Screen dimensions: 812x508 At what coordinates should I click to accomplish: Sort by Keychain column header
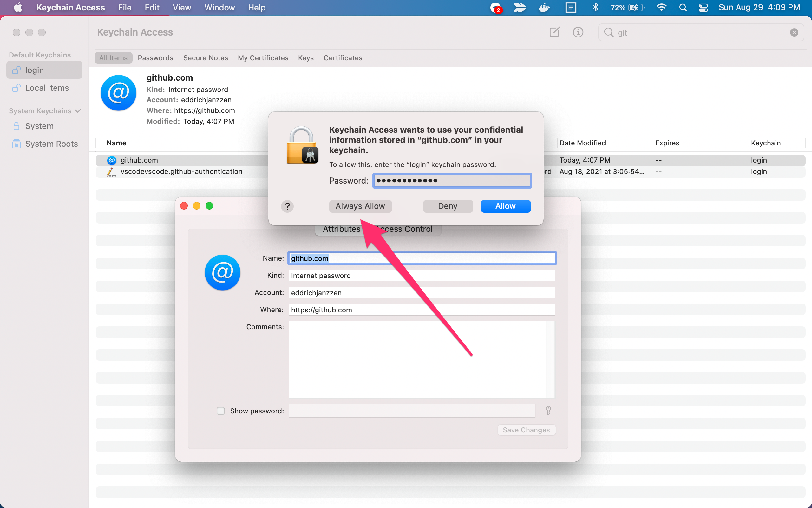click(766, 143)
